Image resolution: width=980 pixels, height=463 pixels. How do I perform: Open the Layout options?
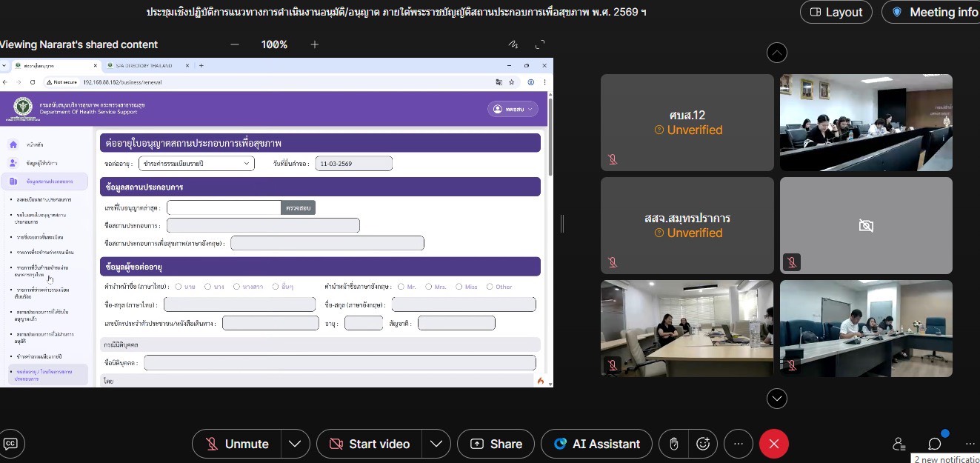(836, 12)
